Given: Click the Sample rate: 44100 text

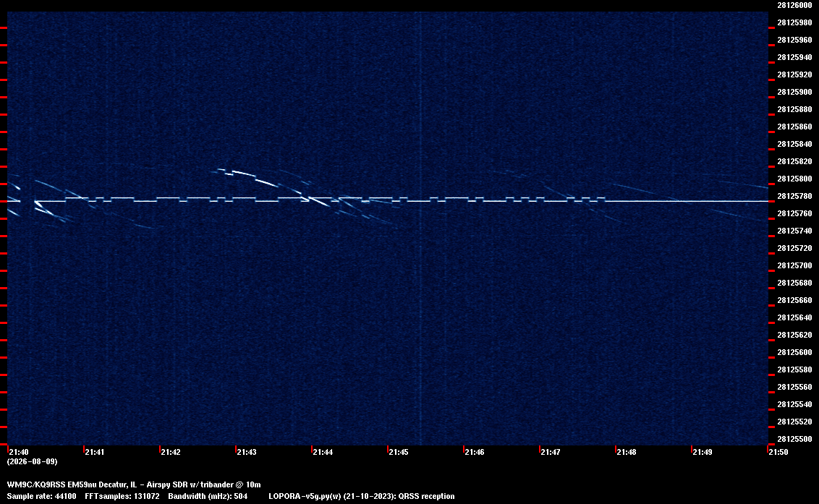Looking at the screenshot, I should [x=41, y=496].
